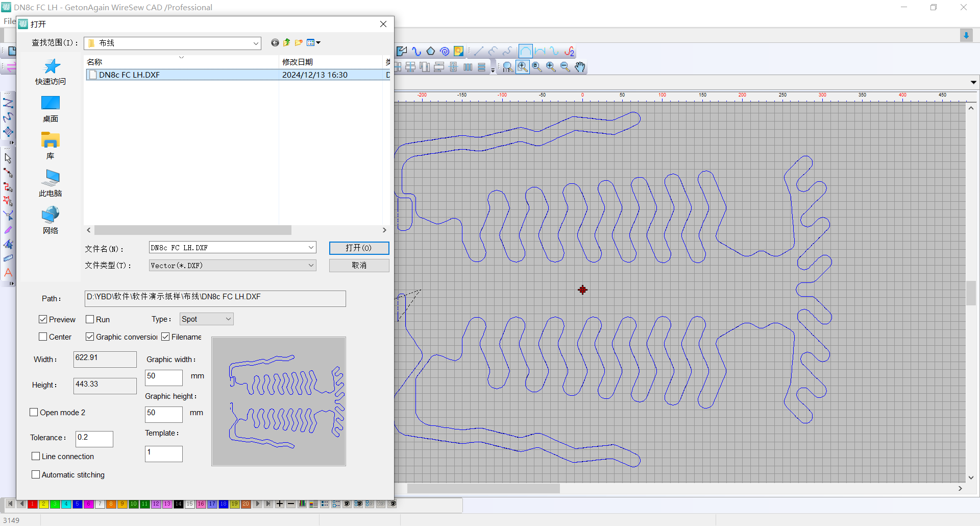This screenshot has height=526, width=980.
Task: Activate the highlighted arc curve tool
Action: click(525, 51)
